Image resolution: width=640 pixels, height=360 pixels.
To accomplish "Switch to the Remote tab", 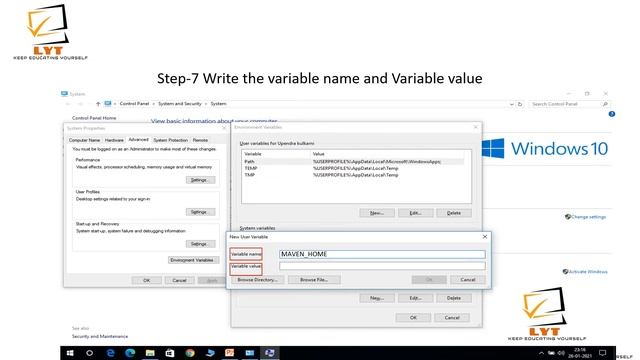I will coord(200,140).
